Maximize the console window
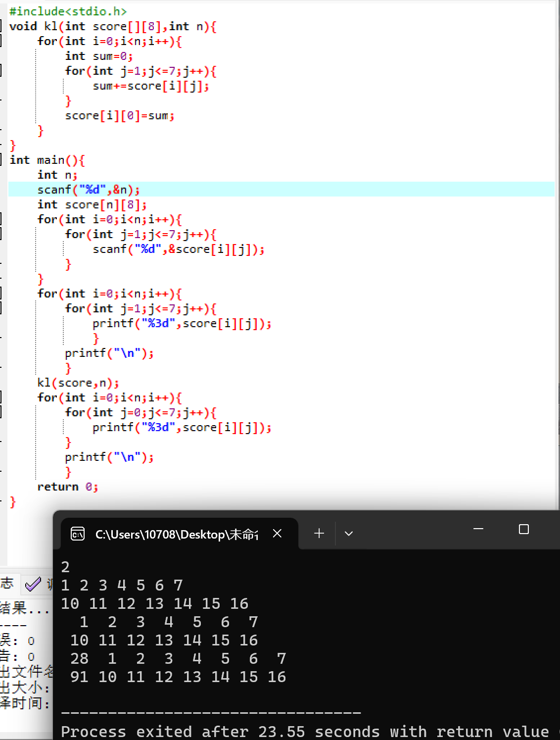 click(524, 529)
